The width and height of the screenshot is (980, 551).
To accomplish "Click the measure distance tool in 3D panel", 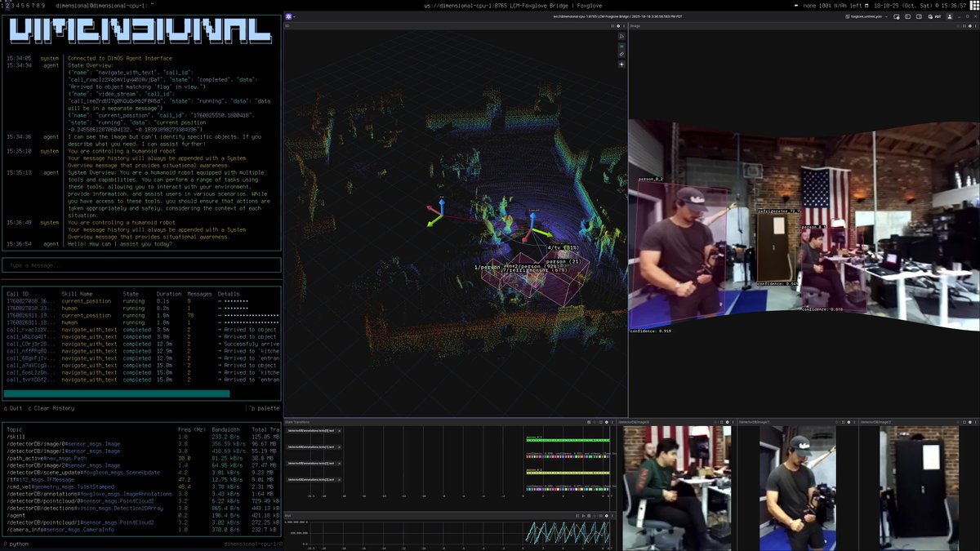I will click(621, 55).
